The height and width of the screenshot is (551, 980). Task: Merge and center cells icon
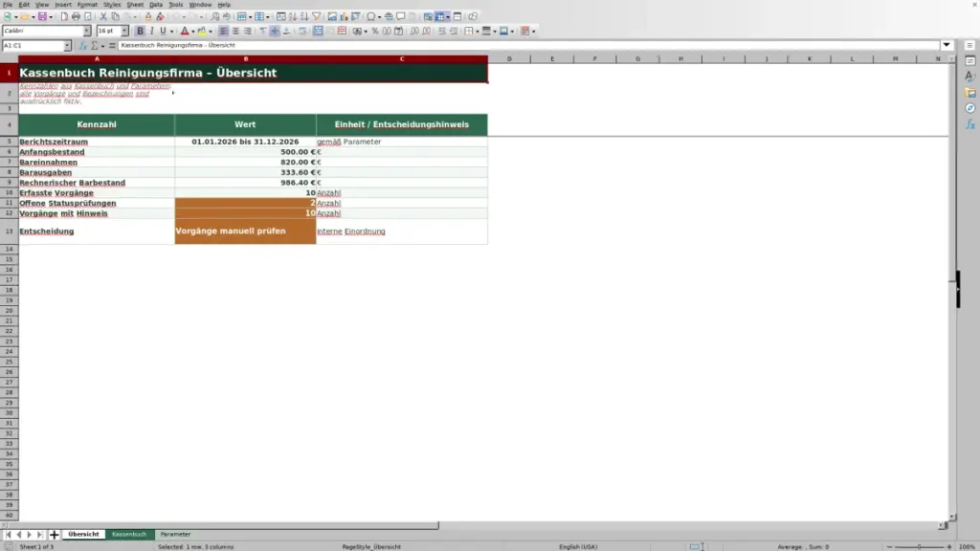tap(318, 31)
